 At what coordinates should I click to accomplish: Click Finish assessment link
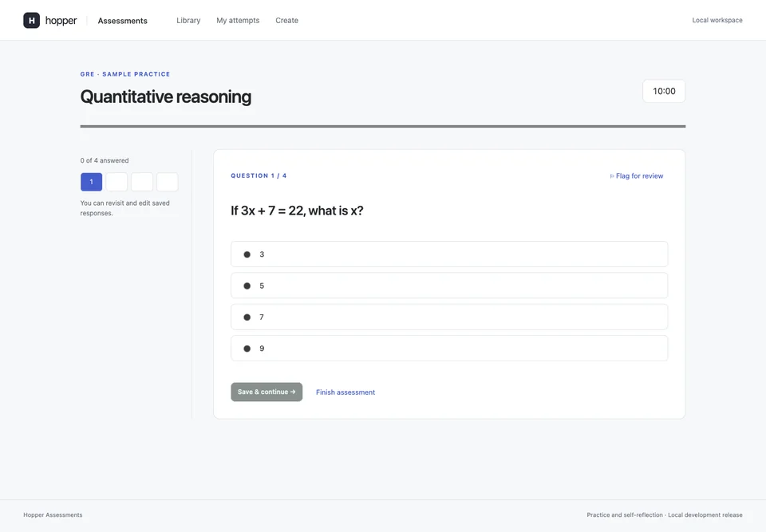click(x=345, y=392)
